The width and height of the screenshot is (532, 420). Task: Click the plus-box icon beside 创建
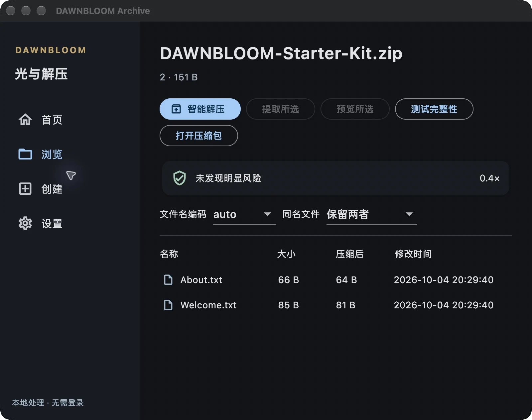(x=25, y=189)
